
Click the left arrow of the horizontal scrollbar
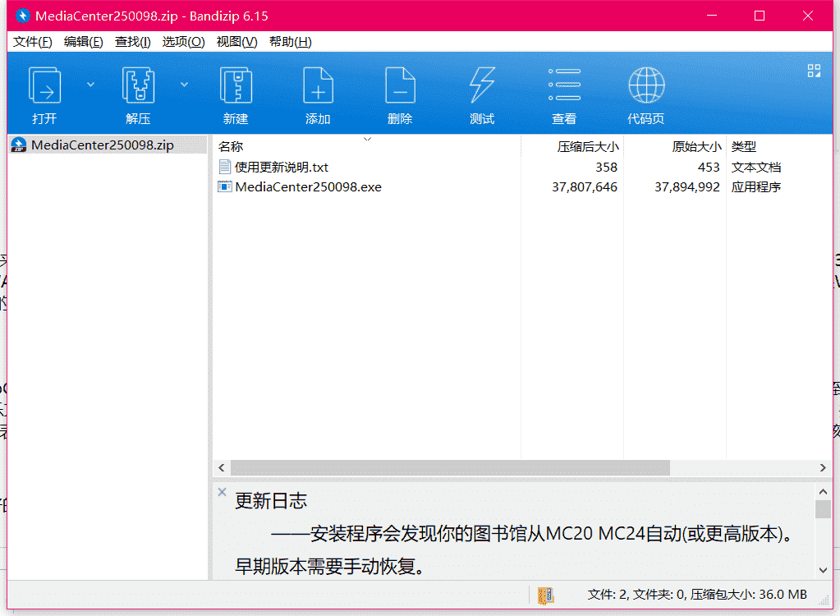coord(222,467)
